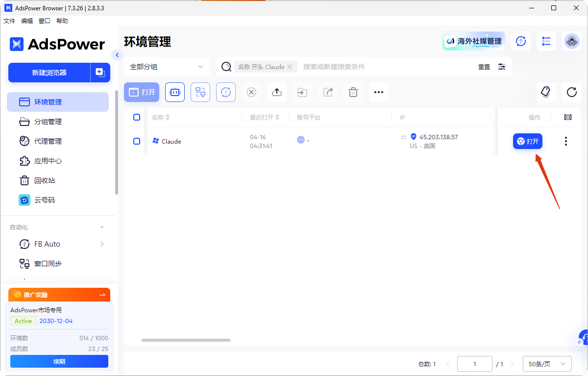Image resolution: width=588 pixels, height=376 pixels.
Task: Click the 续期 renewal button
Action: pos(59,361)
